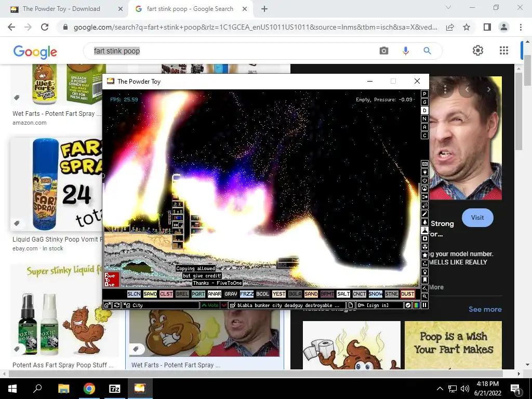Reload the simulation with the refresh icon
Viewport: 532px width, 399px height.
[x=116, y=305]
